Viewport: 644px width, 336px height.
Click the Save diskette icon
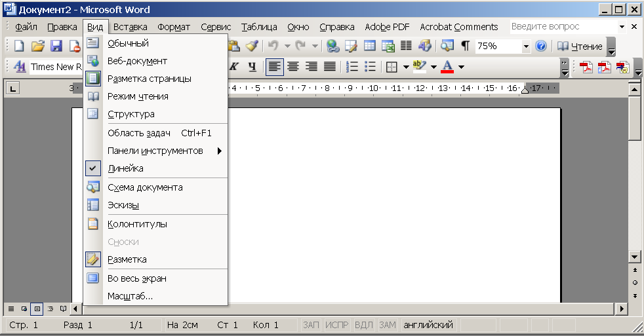pos(56,46)
